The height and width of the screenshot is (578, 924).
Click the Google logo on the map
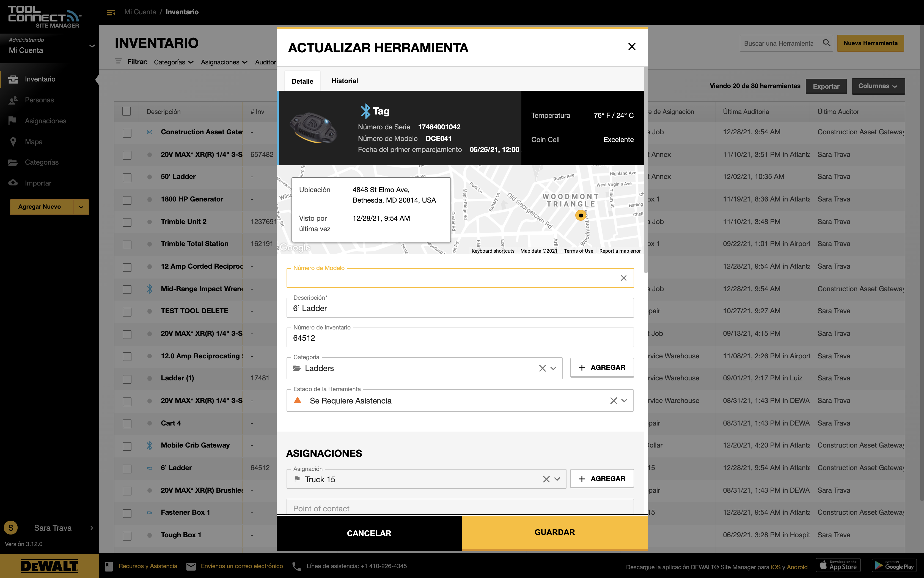coord(295,248)
